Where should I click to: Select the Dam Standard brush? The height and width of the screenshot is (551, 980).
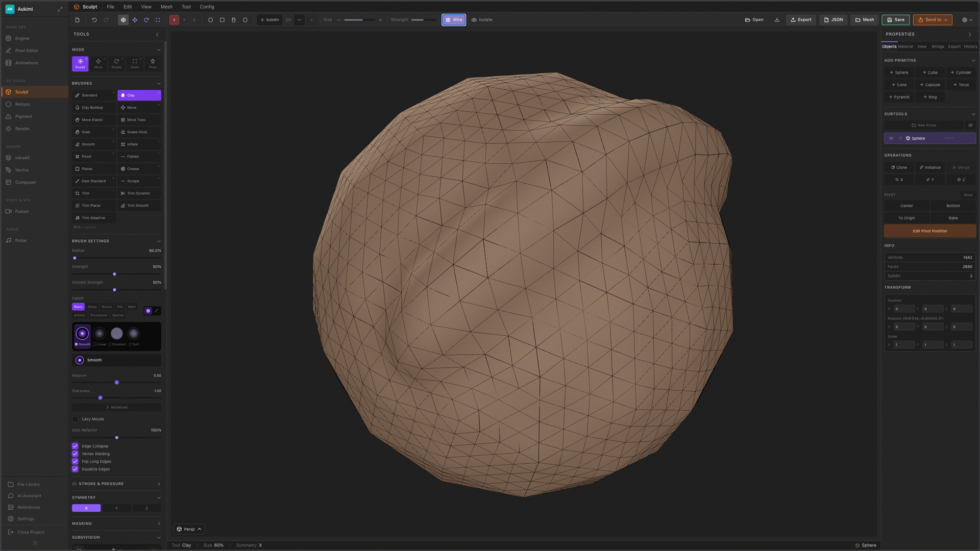click(x=94, y=181)
